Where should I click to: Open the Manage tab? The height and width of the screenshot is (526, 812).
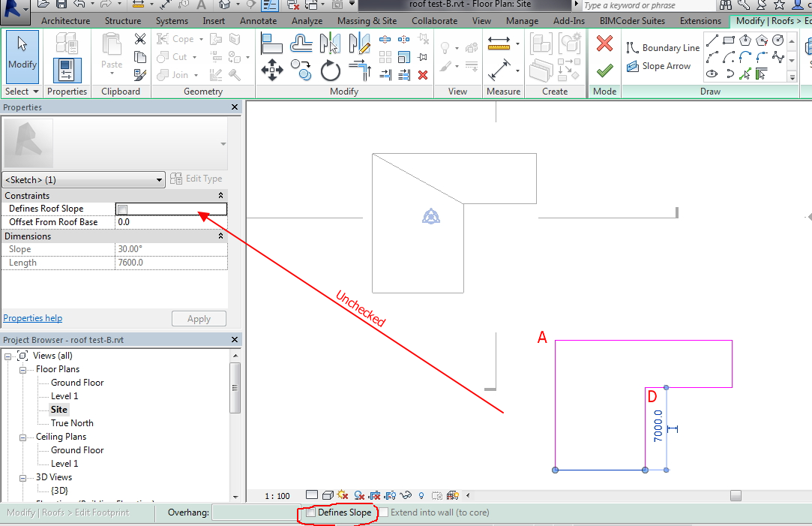(522, 21)
